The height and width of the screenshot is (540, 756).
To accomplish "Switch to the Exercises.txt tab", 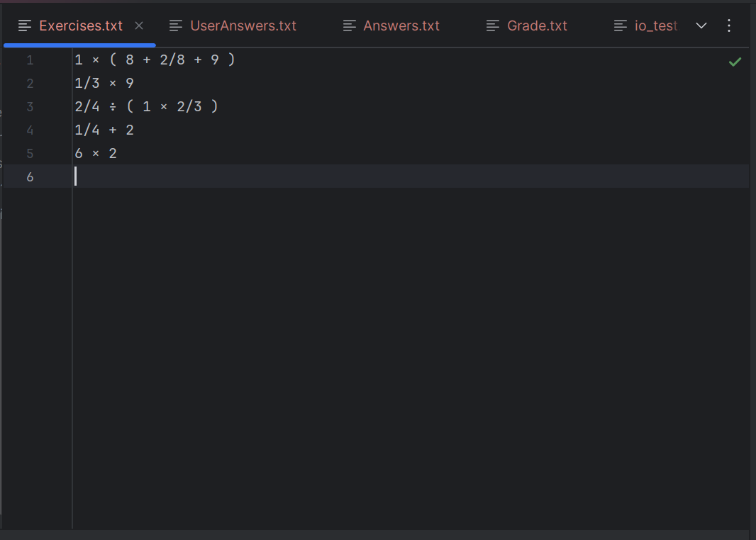I will 81,26.
